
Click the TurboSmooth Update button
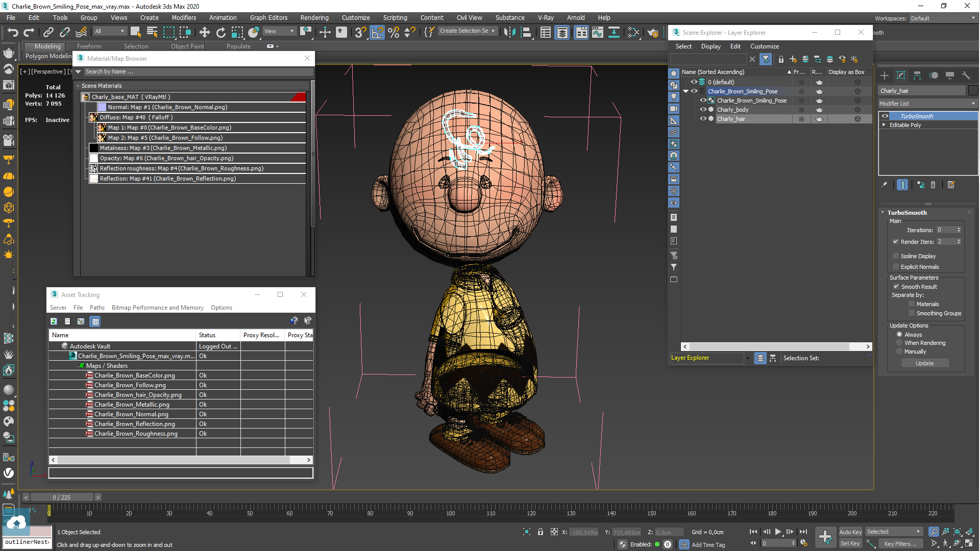click(x=925, y=363)
